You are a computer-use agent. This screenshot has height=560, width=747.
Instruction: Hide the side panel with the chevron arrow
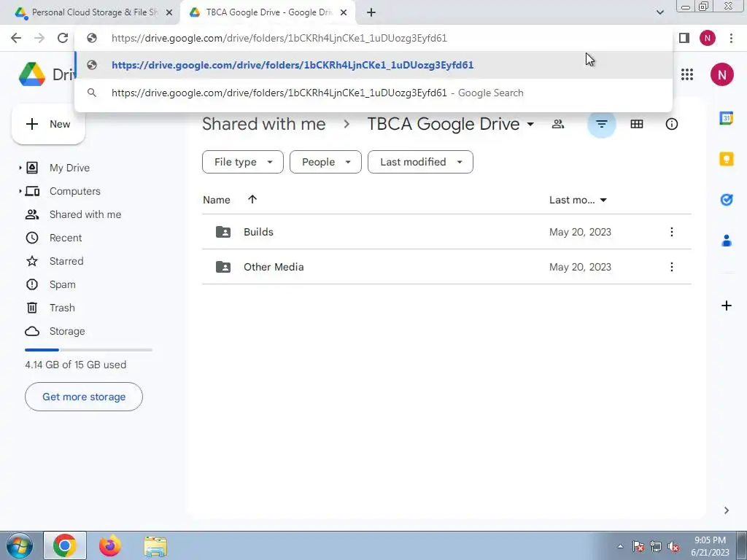pos(726,510)
